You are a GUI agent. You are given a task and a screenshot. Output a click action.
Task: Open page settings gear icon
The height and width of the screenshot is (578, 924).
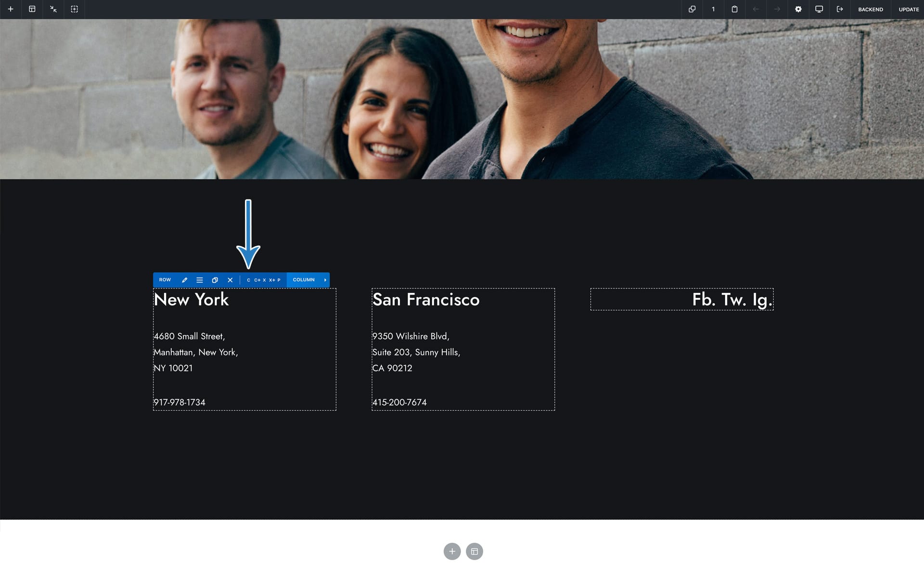(x=798, y=9)
